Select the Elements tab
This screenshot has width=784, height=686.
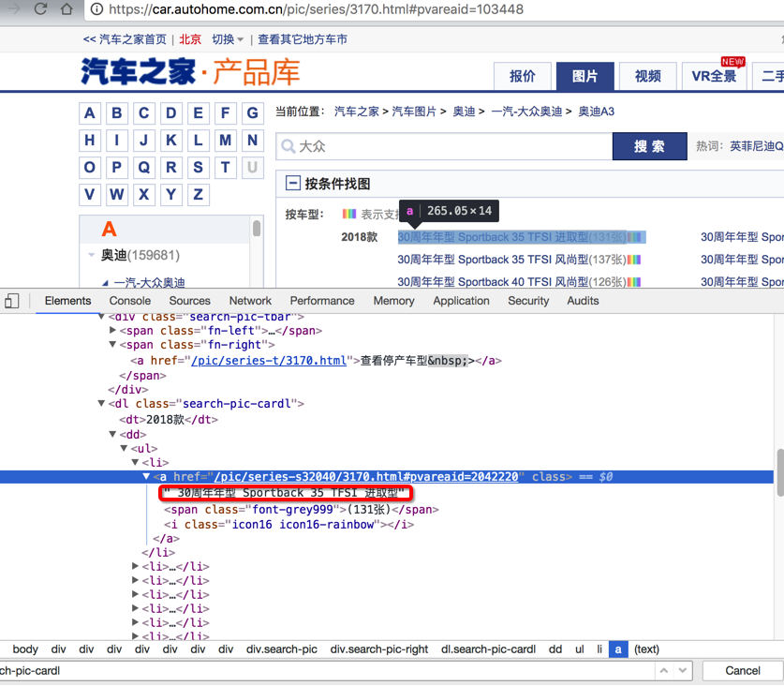click(67, 301)
